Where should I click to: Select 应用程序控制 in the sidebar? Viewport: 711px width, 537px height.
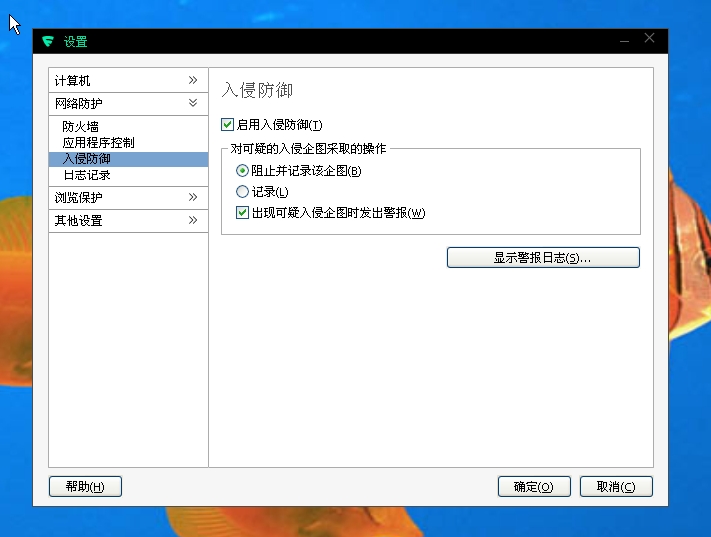pos(98,143)
